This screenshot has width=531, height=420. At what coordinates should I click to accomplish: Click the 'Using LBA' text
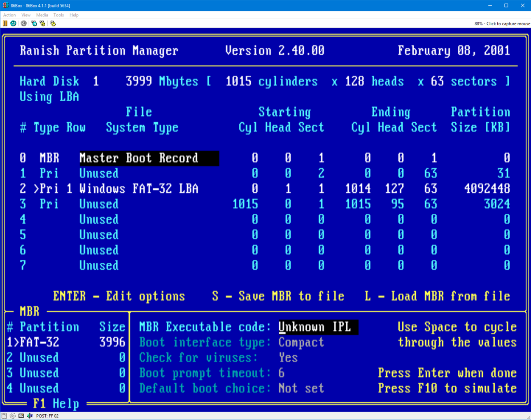point(49,97)
